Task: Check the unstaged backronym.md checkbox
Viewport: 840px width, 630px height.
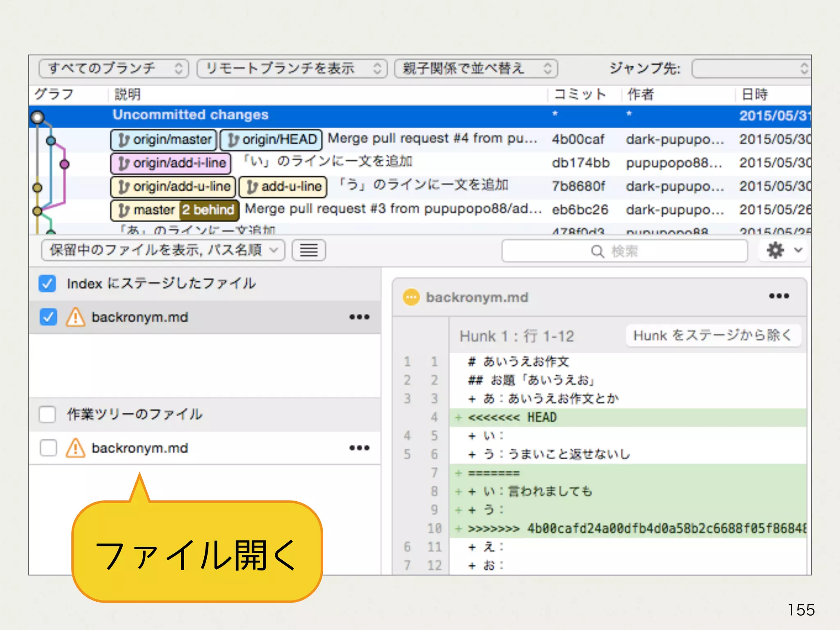Action: click(x=48, y=448)
